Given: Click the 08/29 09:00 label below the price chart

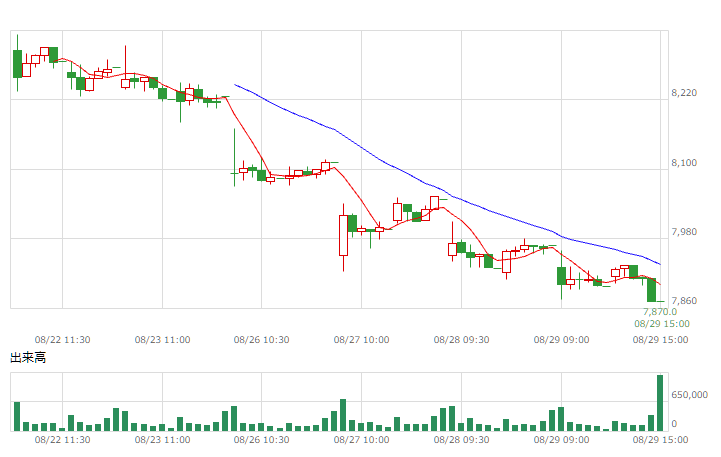Looking at the screenshot, I should pyautogui.click(x=561, y=340).
